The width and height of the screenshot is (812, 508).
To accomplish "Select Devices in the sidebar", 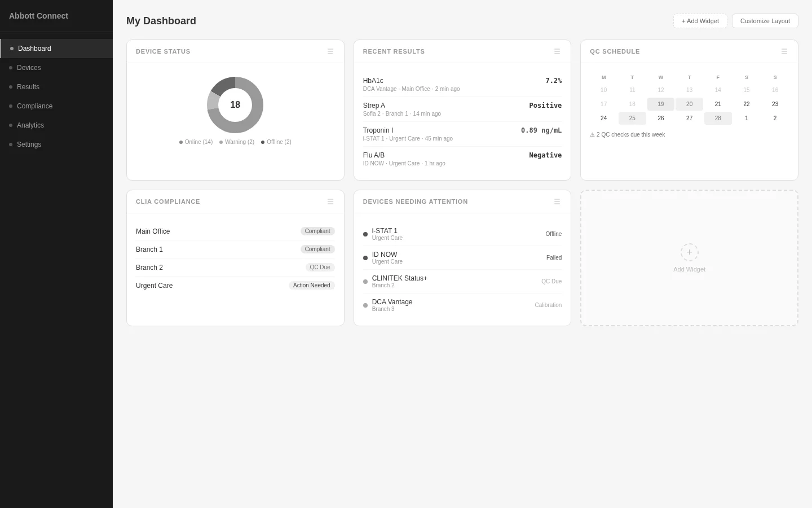I will click(x=29, y=68).
